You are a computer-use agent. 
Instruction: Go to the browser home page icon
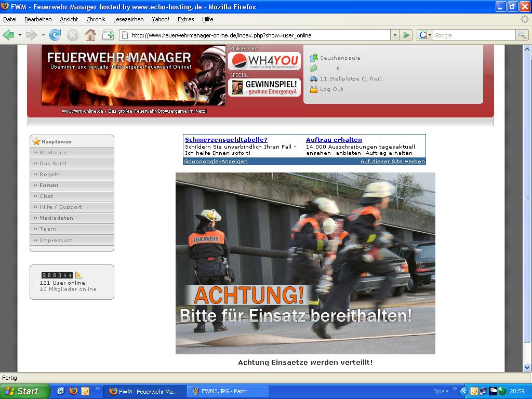(90, 35)
